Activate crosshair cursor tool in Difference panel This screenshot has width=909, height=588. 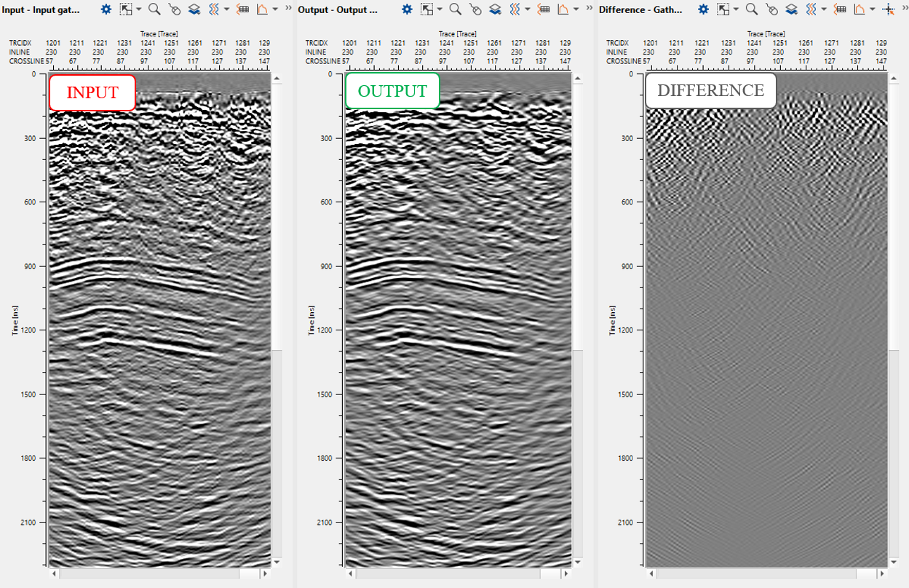888,9
